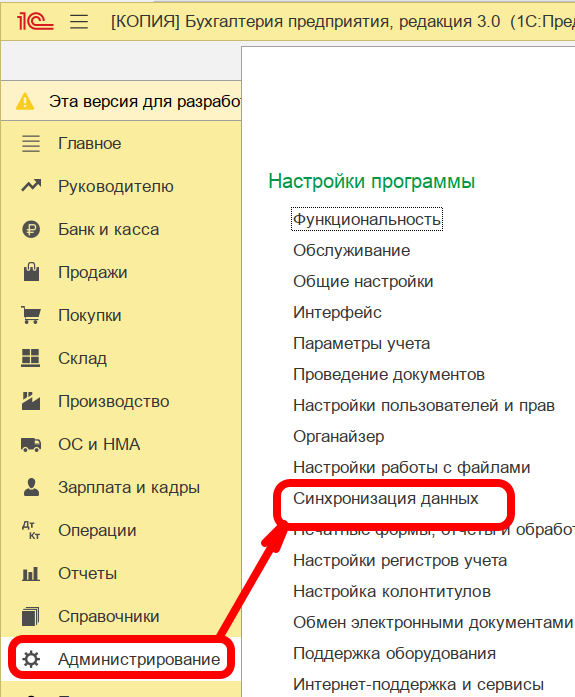Click the Справочники stacked pages icon
The width and height of the screenshot is (575, 697).
pyautogui.click(x=31, y=616)
